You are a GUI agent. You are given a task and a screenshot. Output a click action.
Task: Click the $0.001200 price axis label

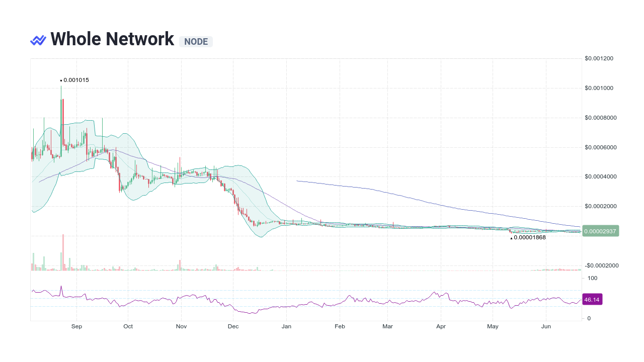pos(599,58)
